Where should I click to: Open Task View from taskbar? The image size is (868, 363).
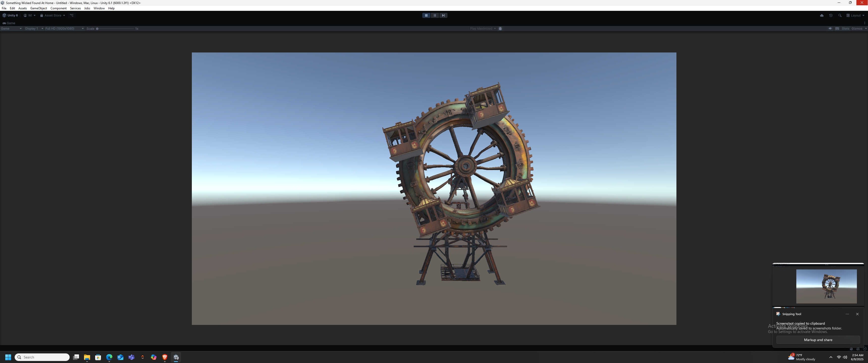[76, 357]
